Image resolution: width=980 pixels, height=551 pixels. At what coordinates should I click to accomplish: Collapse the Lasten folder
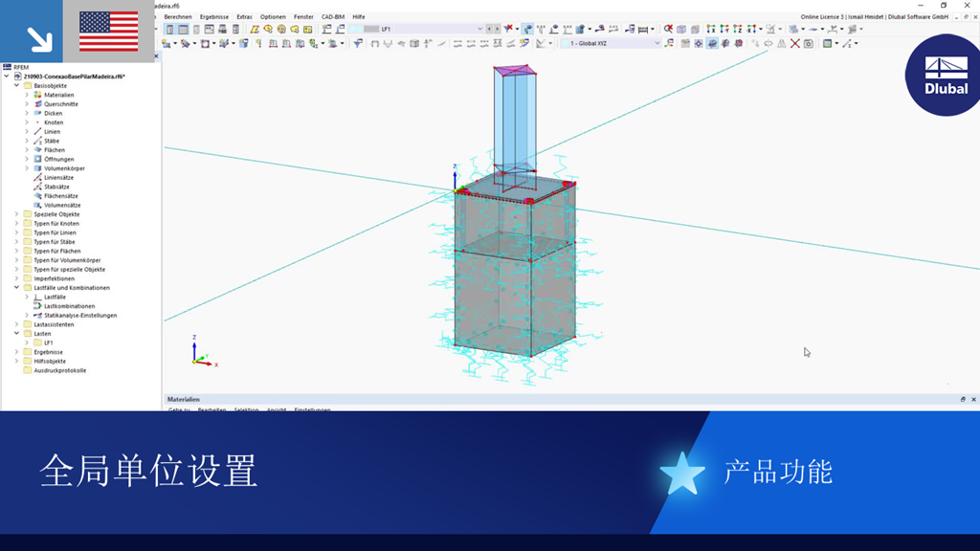pyautogui.click(x=17, y=334)
